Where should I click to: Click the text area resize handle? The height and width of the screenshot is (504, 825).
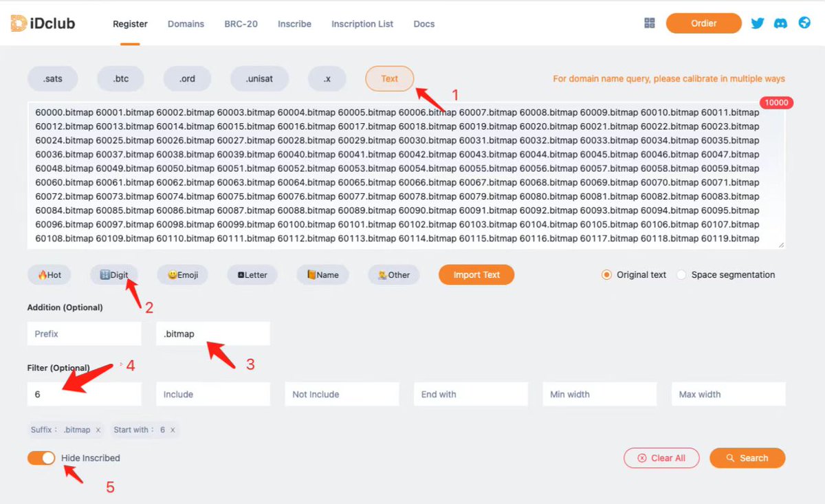point(781,245)
